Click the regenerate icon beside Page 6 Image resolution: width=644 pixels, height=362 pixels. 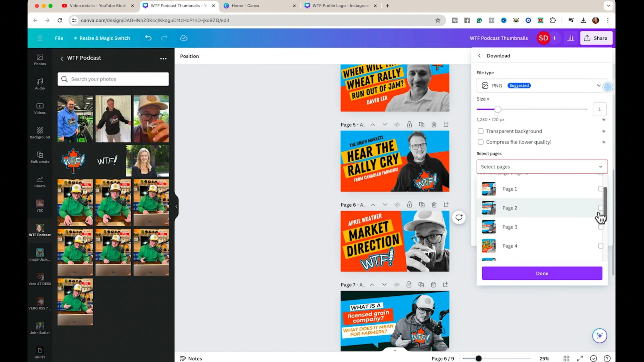(x=459, y=218)
